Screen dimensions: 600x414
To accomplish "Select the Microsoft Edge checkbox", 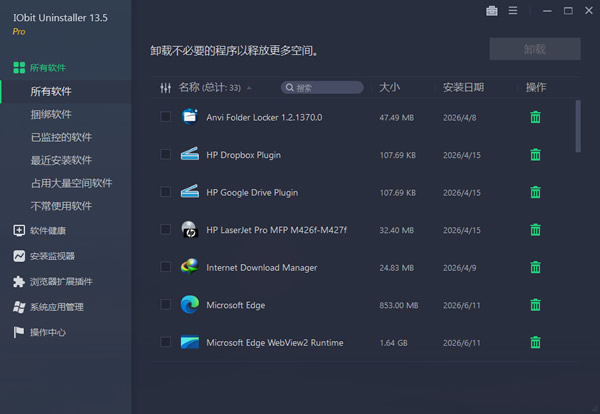I will [165, 305].
